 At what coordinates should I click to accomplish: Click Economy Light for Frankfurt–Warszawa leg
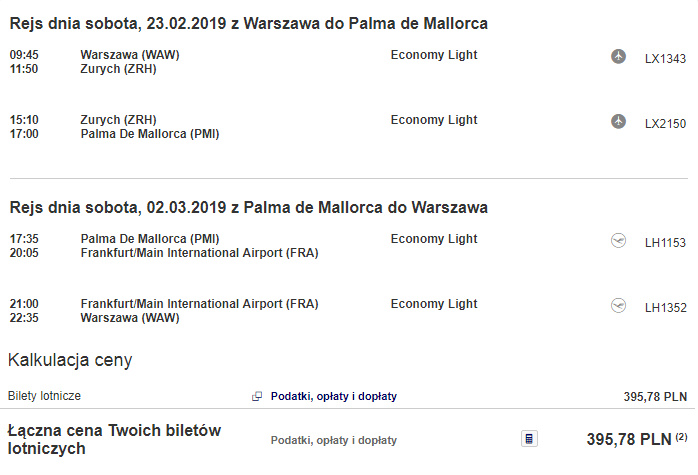[x=434, y=304]
